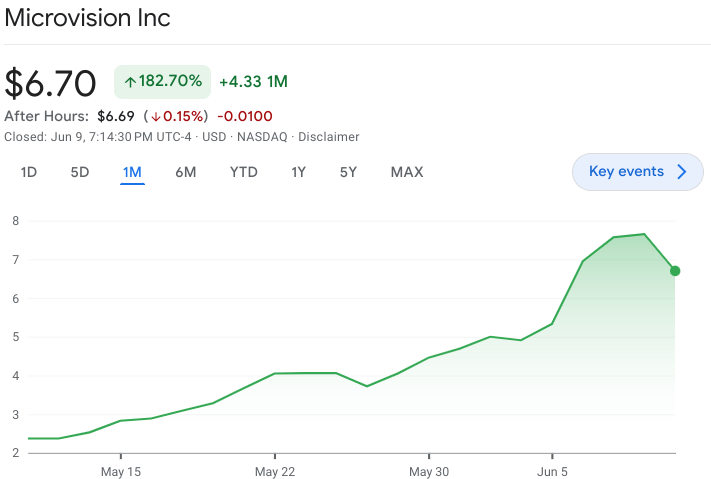
Task: Choose the 1M time range tab
Action: 132,172
